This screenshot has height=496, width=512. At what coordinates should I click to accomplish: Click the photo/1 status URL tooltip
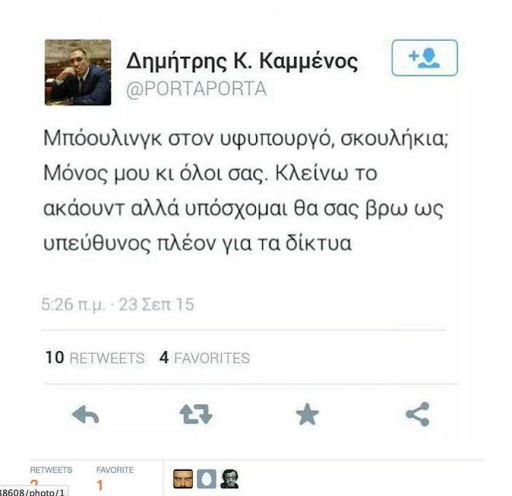(x=33, y=492)
